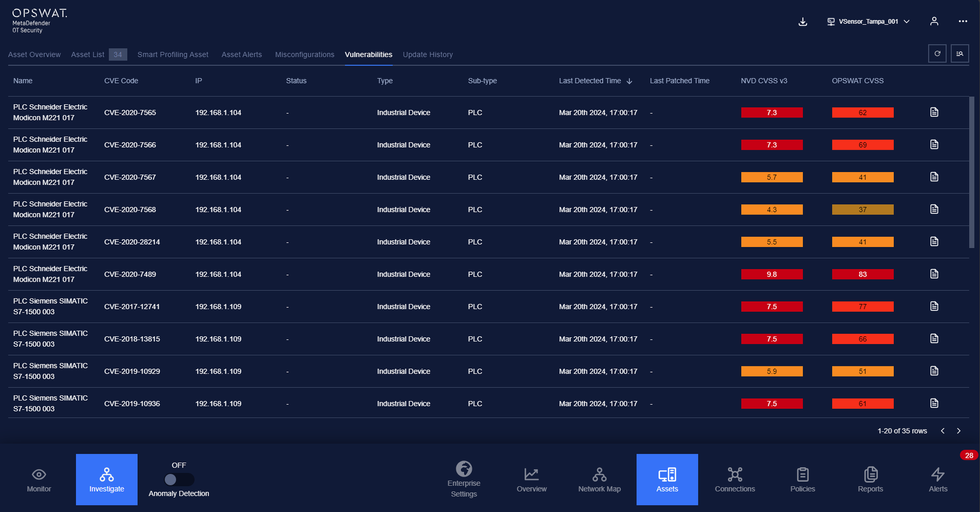Click the Name column header

[23, 81]
